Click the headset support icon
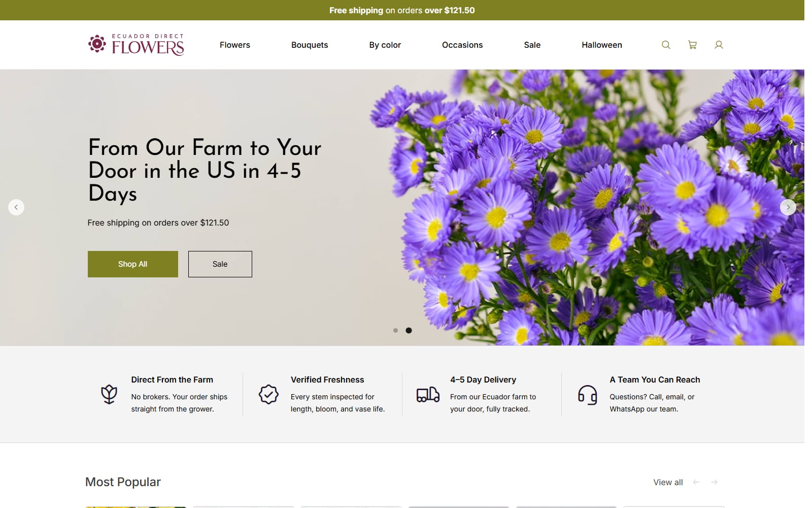Screen dimensions: 812x508 (x=588, y=394)
